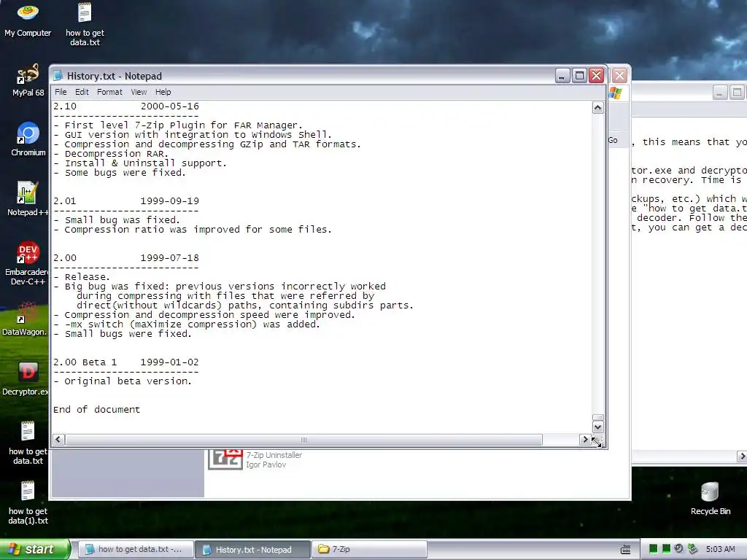Open Notepad++ desktop shortcut
Viewport: 747px width, 560px height.
(x=27, y=199)
